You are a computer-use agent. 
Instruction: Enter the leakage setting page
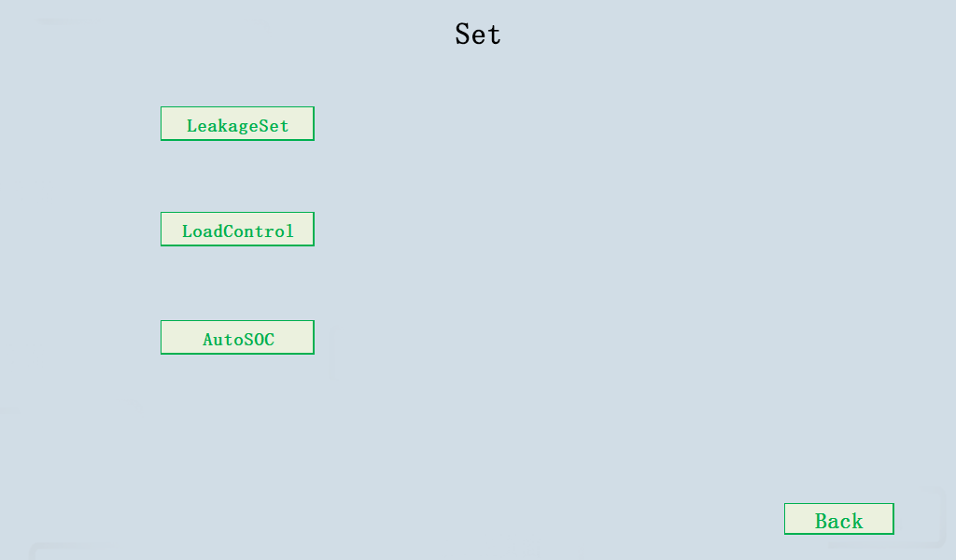237,124
